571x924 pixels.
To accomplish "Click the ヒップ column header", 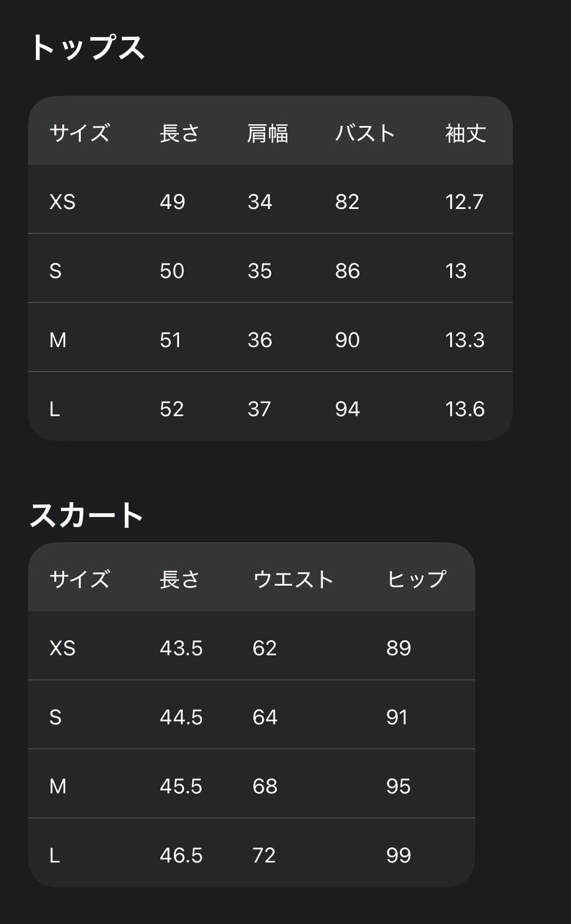I will 416,579.
